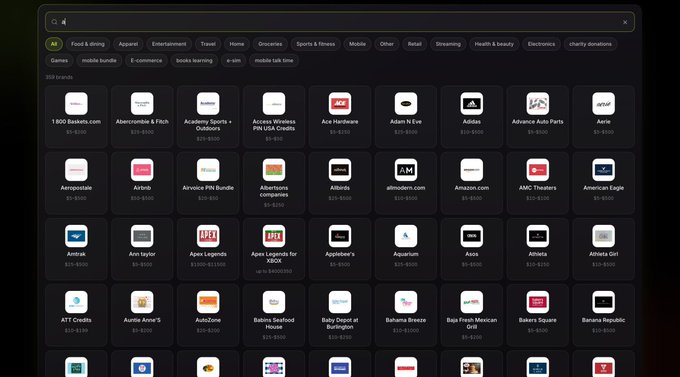Open Academy Sports + Outdoors logo
This screenshot has width=680, height=377.
(x=208, y=104)
